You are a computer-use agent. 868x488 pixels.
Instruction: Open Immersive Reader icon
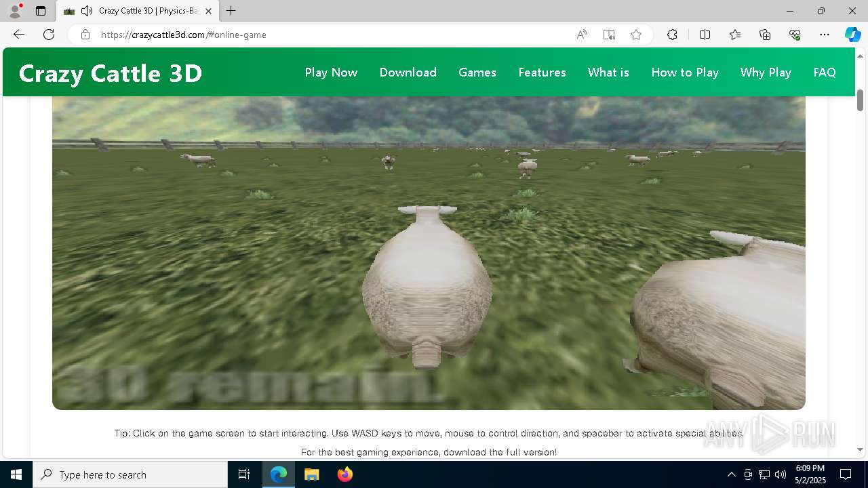click(x=609, y=35)
